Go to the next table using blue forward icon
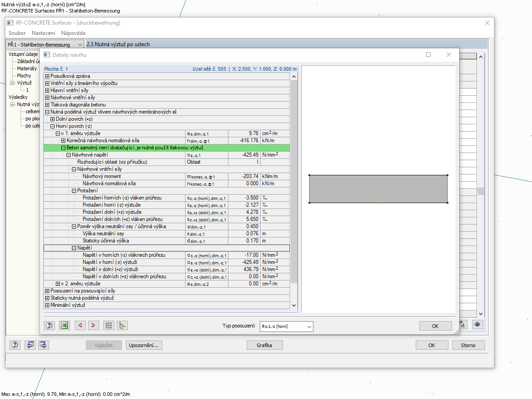This screenshot has height=399, width=532. (x=43, y=345)
